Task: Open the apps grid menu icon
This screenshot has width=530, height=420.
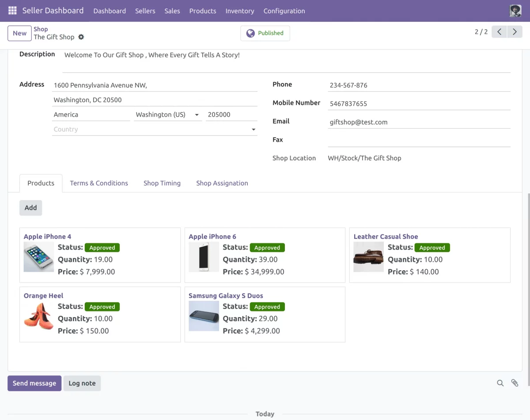Action: [12, 11]
